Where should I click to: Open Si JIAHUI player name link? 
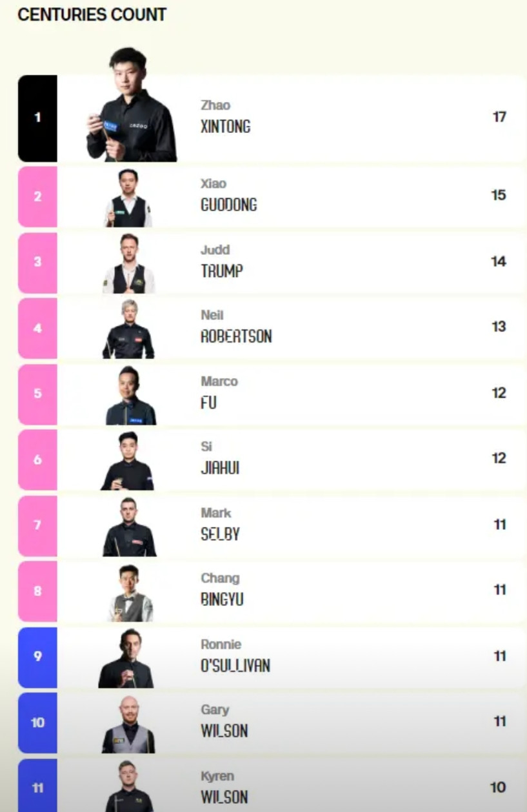(x=220, y=458)
